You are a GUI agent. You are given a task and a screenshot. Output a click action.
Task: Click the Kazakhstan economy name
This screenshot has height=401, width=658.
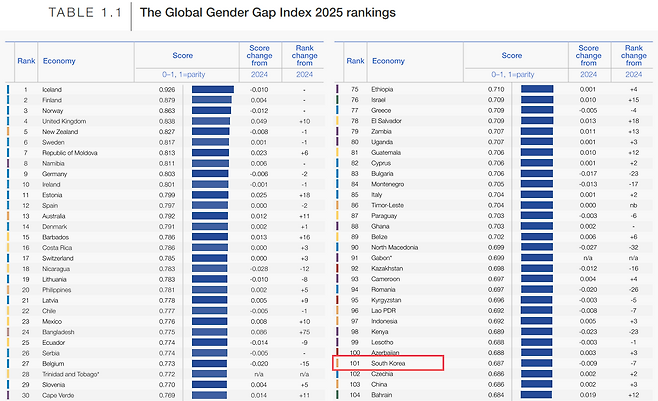(387, 268)
